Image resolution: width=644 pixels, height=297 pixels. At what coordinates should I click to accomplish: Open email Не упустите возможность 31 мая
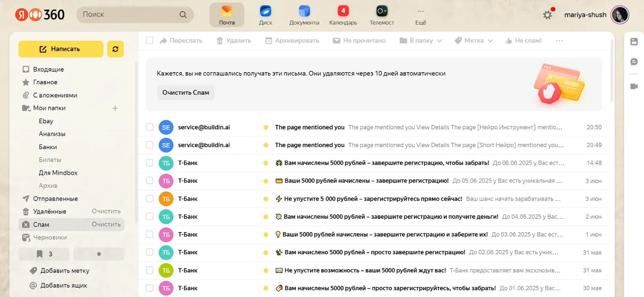(374, 270)
